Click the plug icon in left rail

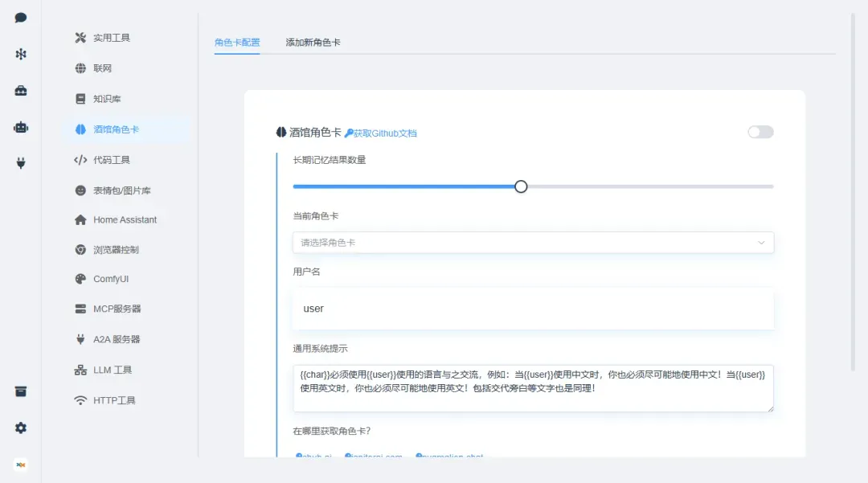[x=21, y=163]
